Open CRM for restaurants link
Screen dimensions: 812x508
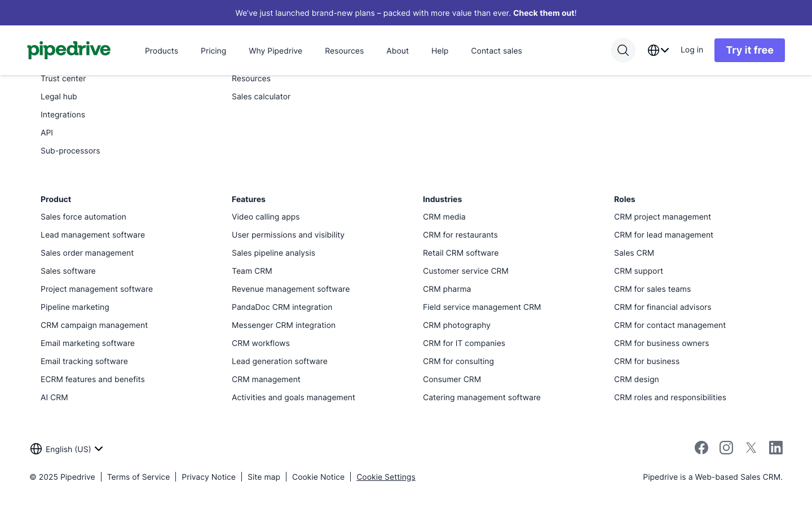coord(460,235)
